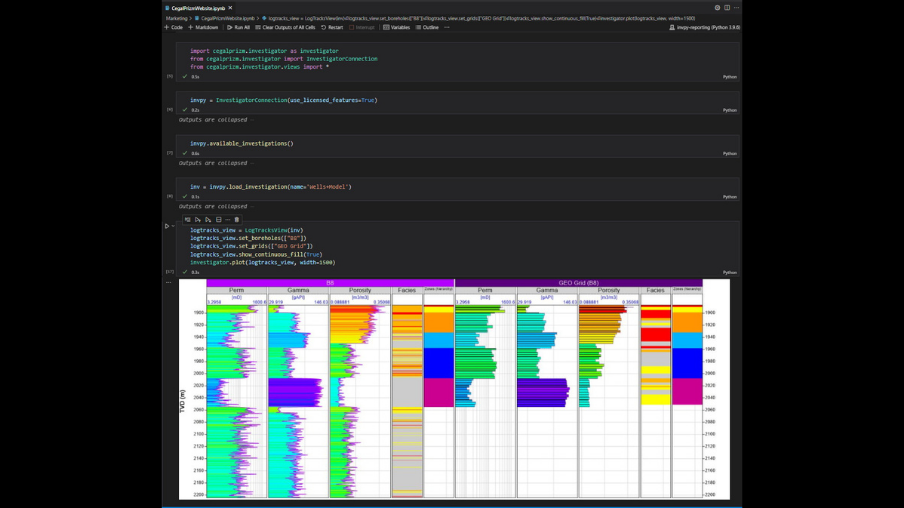This screenshot has height=508, width=904.
Task: Run the logtracks_view cell
Action: tap(167, 226)
